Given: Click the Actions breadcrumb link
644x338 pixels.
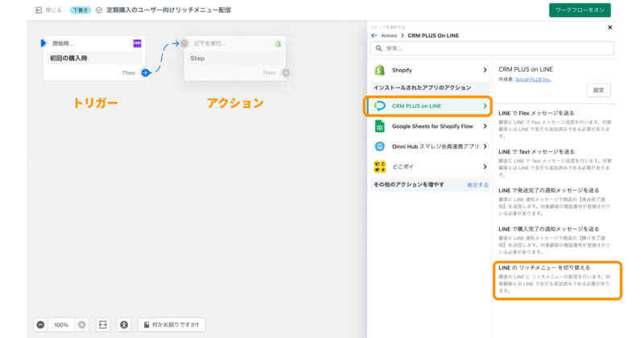Looking at the screenshot, I should pyautogui.click(x=389, y=35).
